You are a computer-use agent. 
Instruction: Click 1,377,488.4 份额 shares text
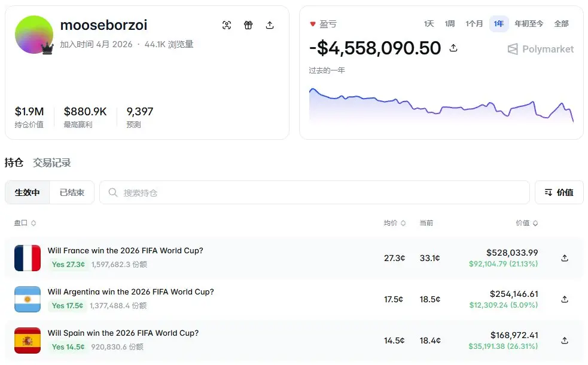point(118,305)
